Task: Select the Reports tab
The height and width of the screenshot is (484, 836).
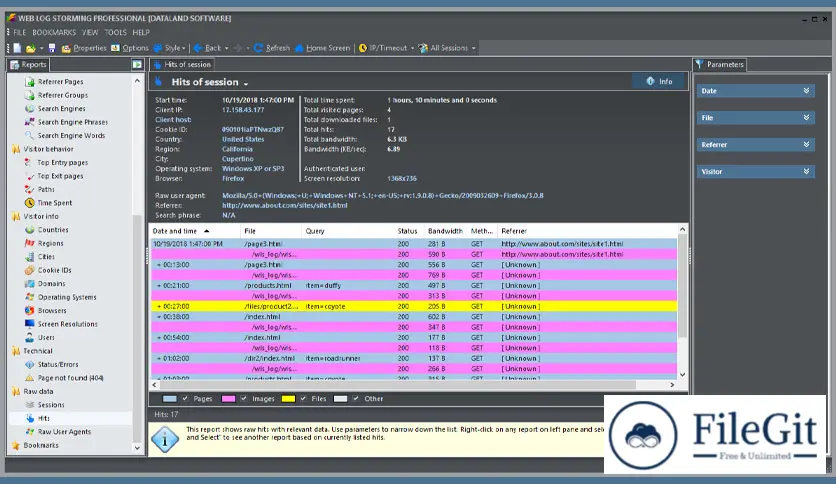Action: tap(29, 64)
